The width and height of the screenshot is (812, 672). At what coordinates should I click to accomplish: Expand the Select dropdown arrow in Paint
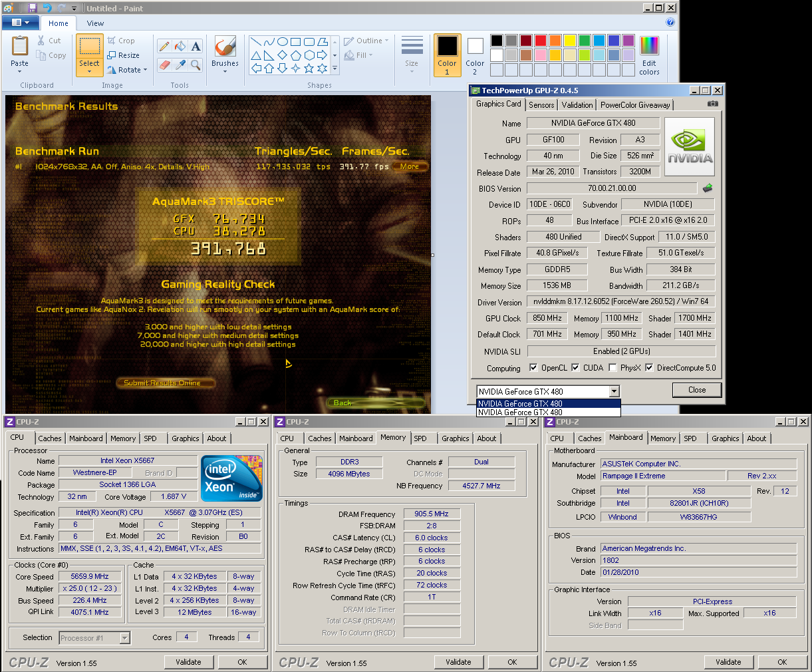point(89,71)
